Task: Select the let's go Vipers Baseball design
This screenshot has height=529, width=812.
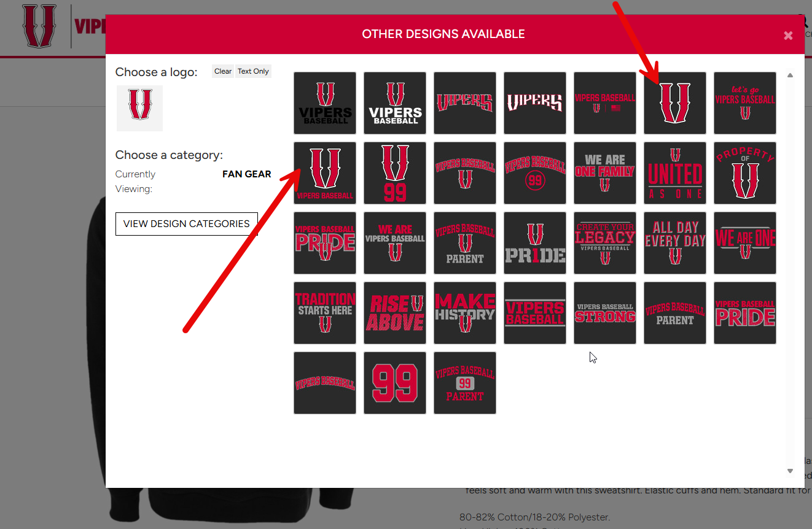Action: pyautogui.click(x=745, y=103)
